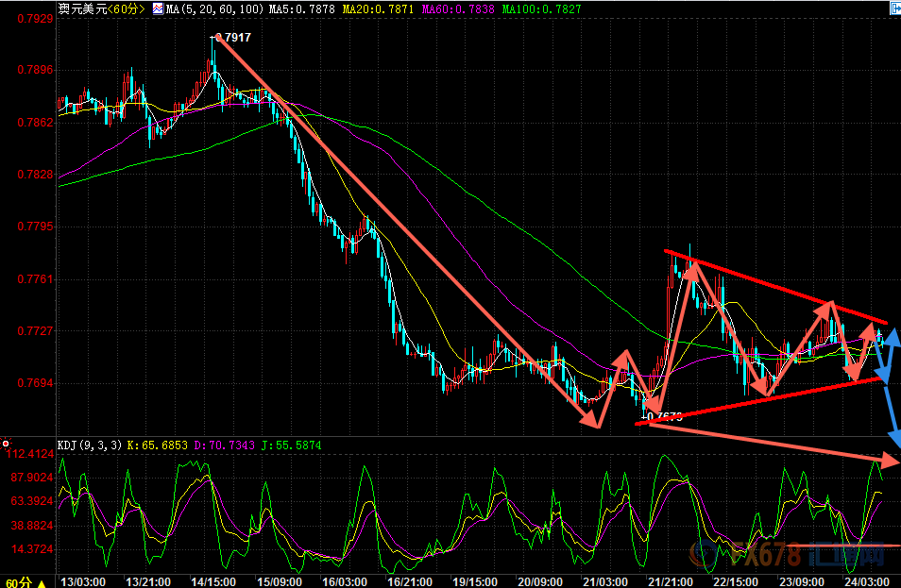Click the 0.7917 high price label

(234, 38)
